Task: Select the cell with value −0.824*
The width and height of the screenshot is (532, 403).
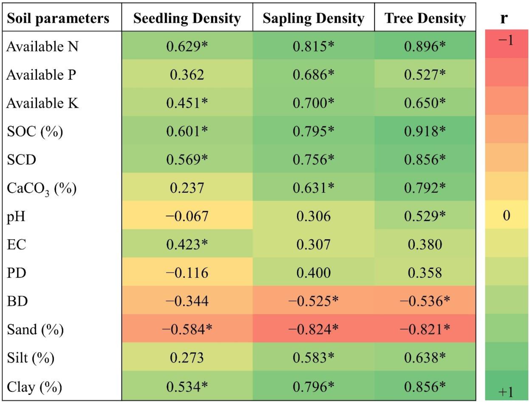Action: click(x=313, y=329)
